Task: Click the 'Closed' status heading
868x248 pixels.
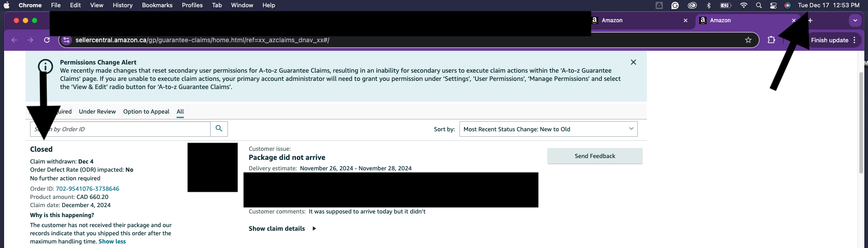Action: (x=41, y=149)
